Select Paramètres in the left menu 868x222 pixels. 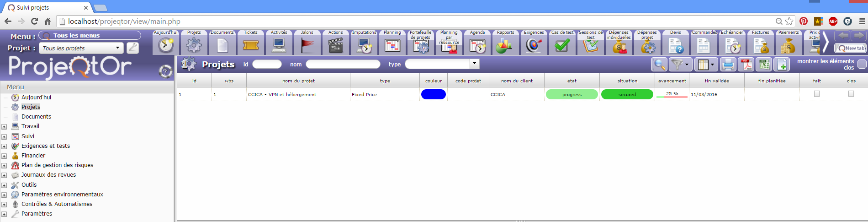[37, 214]
